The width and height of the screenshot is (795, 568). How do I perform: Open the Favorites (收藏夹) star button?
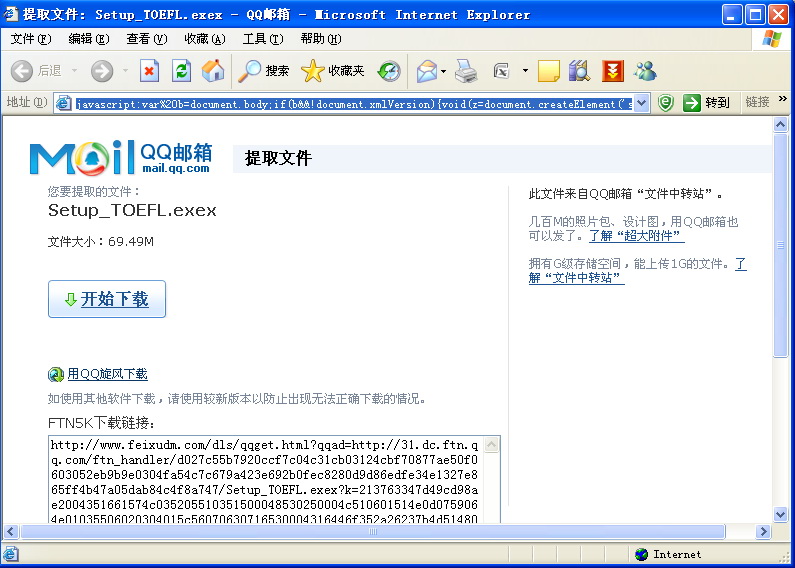click(x=333, y=71)
